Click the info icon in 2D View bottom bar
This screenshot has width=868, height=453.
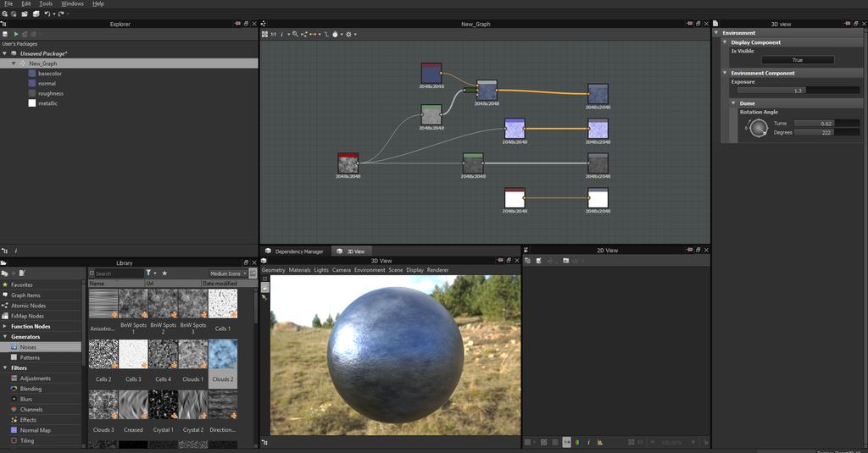(x=588, y=442)
